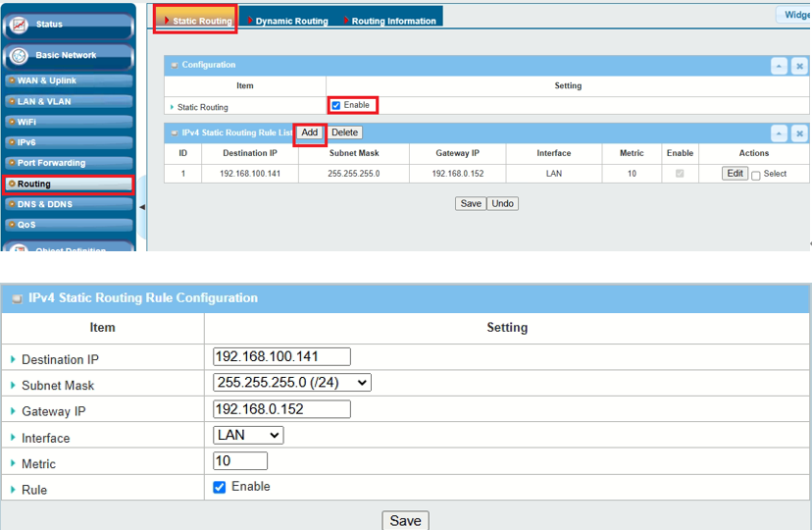Viewport: 812px width, 530px height.
Task: Close the IPv4 Static Routing Rule List panel
Action: coord(799,132)
